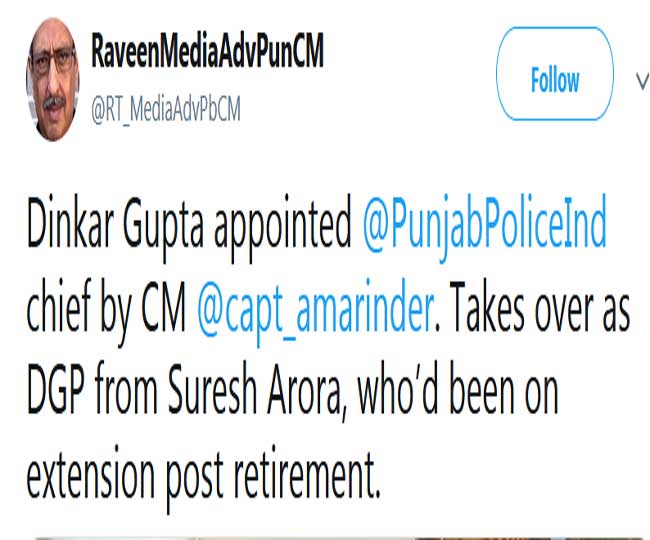Click the attached image strip below tweet
The width and height of the screenshot is (650, 540).
click(325, 535)
